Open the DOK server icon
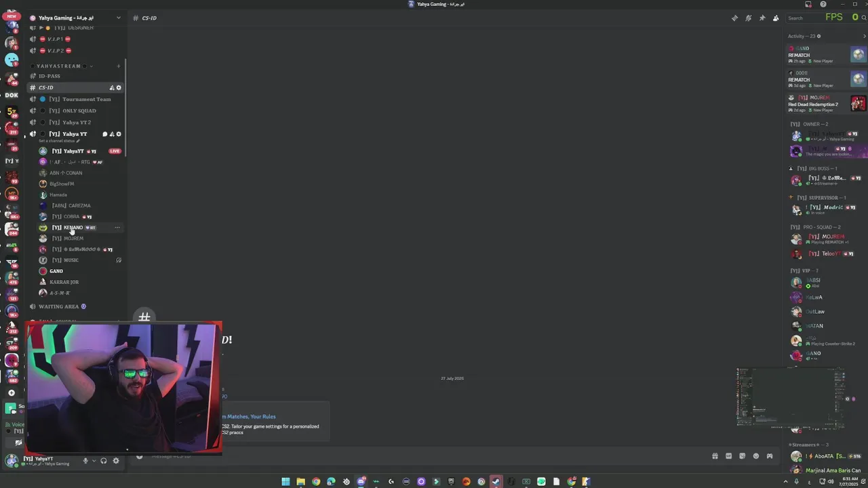The width and height of the screenshot is (868, 488). tap(12, 95)
